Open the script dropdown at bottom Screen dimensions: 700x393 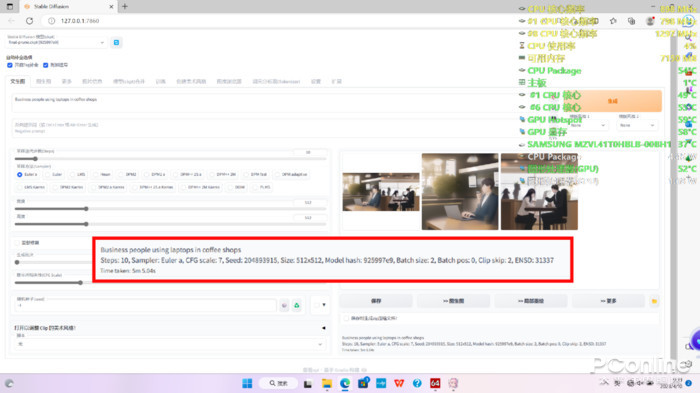[169, 344]
